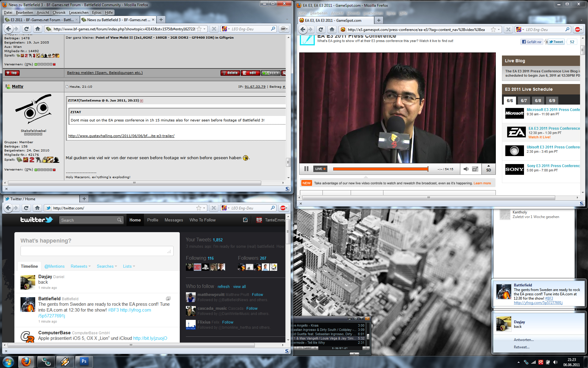Go home in GameSpot Firefox window
This screenshot has width=588, height=368.
point(332,29)
